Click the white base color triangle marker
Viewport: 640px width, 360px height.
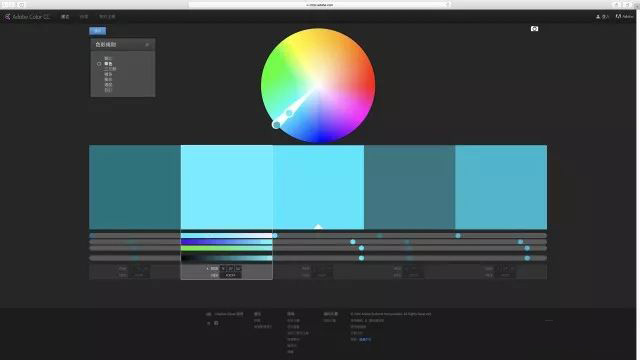pyautogui.click(x=318, y=227)
